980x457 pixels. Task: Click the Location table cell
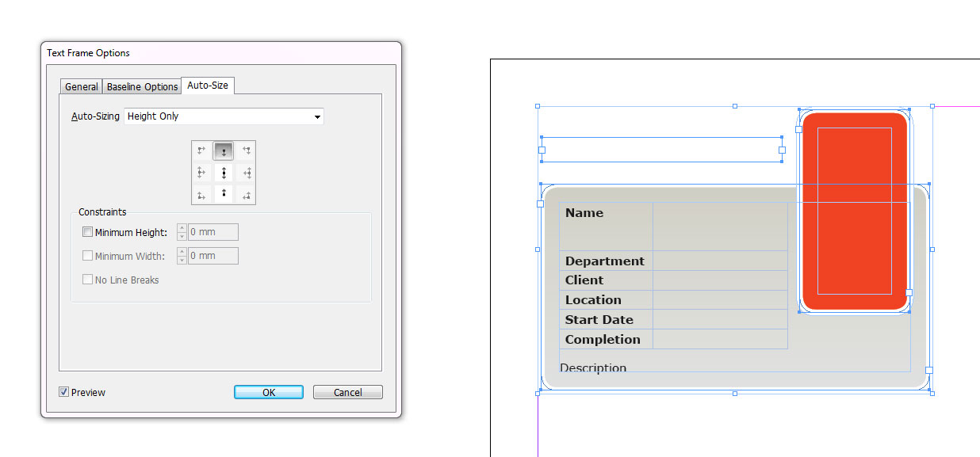pos(606,300)
